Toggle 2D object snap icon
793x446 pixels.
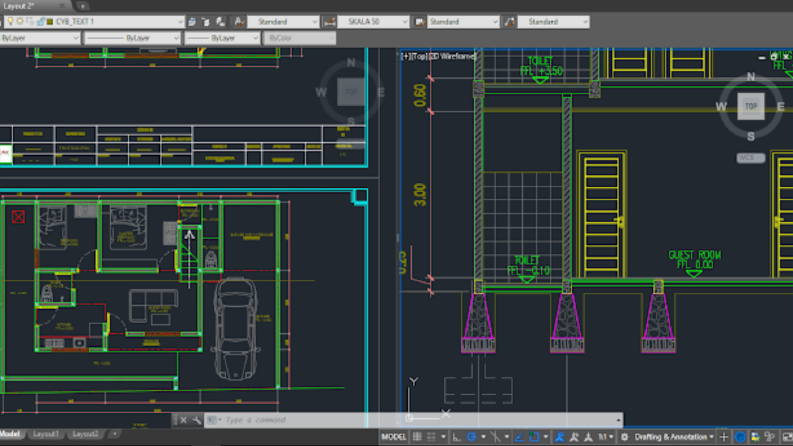click(x=534, y=437)
